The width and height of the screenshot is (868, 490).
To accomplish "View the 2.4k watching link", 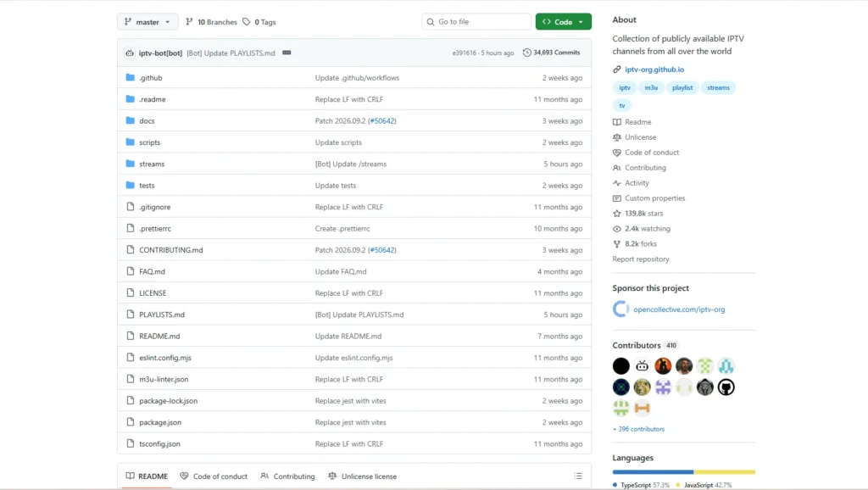I will point(642,228).
